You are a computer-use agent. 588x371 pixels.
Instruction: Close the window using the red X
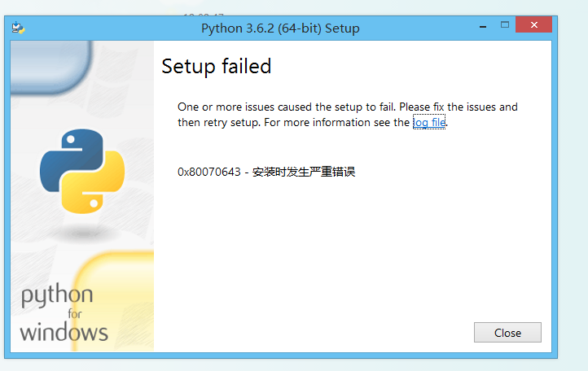536,26
